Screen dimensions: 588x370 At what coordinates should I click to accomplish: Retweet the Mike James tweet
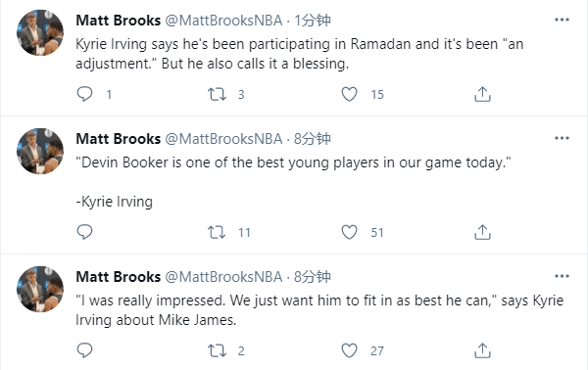tap(218, 350)
